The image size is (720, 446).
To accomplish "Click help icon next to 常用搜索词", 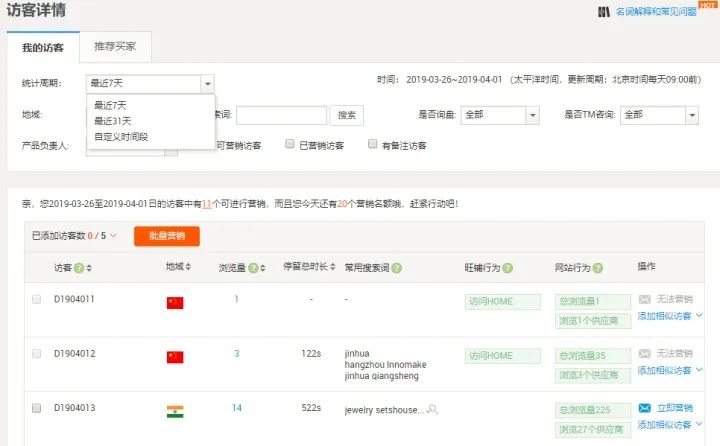I will 397,268.
